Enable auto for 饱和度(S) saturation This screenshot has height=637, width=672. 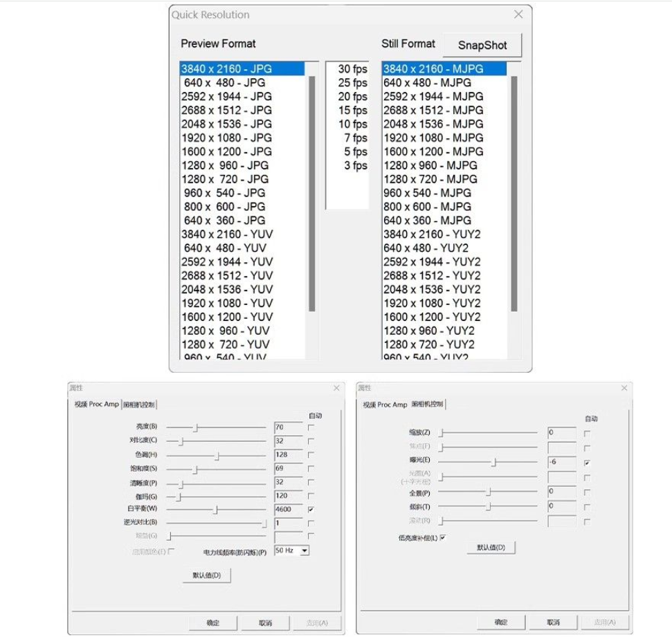(311, 468)
